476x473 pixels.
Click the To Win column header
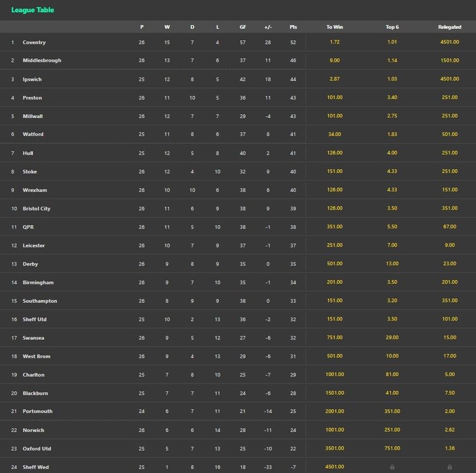click(x=335, y=27)
